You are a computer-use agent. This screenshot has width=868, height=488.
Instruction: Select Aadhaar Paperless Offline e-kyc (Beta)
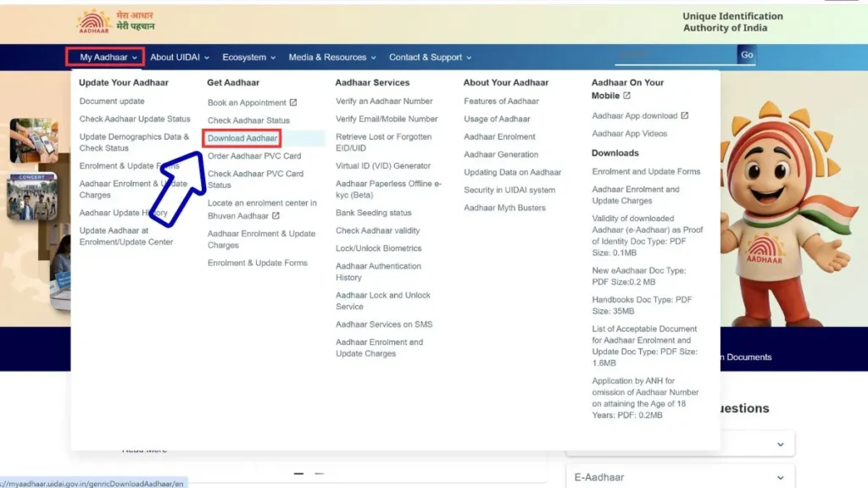(x=388, y=189)
